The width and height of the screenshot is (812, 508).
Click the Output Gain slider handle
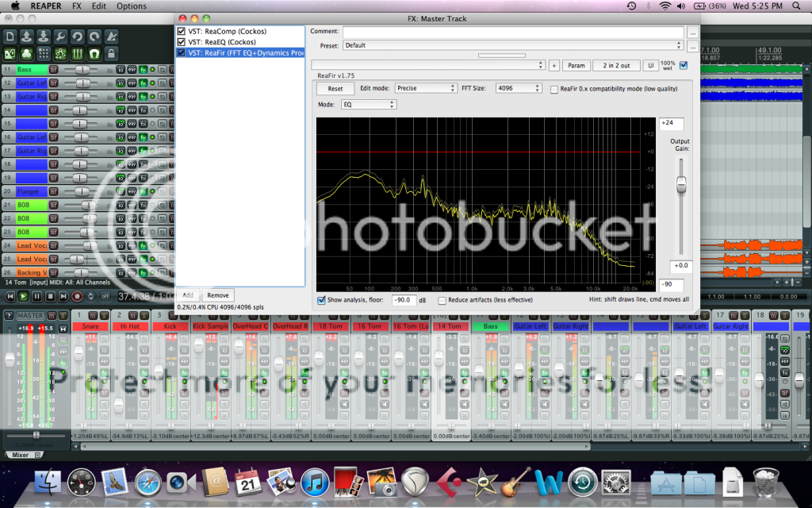[681, 184]
